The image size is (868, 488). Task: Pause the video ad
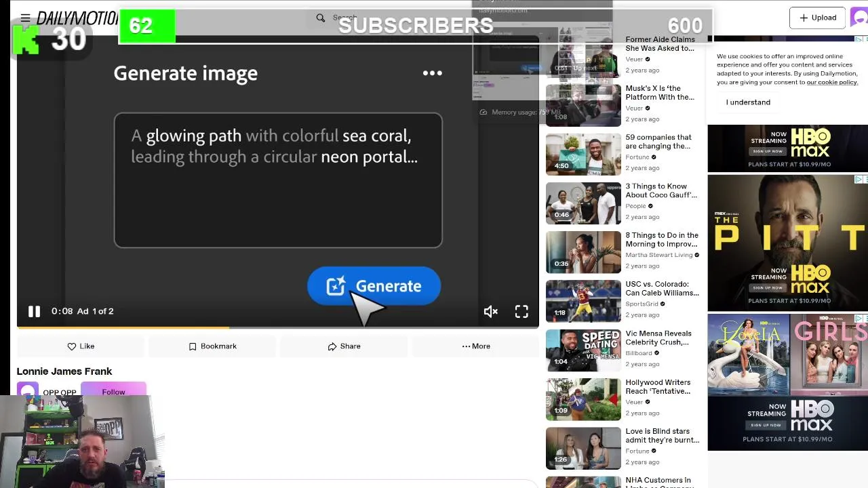[x=34, y=311]
